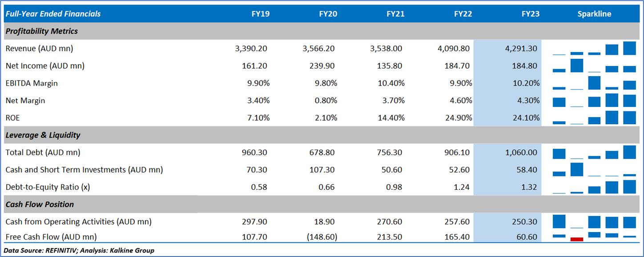Select the Total Debt sparkline

pyautogui.click(x=594, y=152)
